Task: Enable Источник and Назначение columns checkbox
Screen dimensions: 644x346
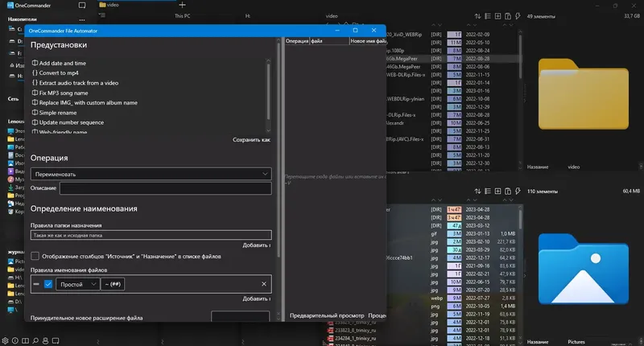Action: pos(35,256)
